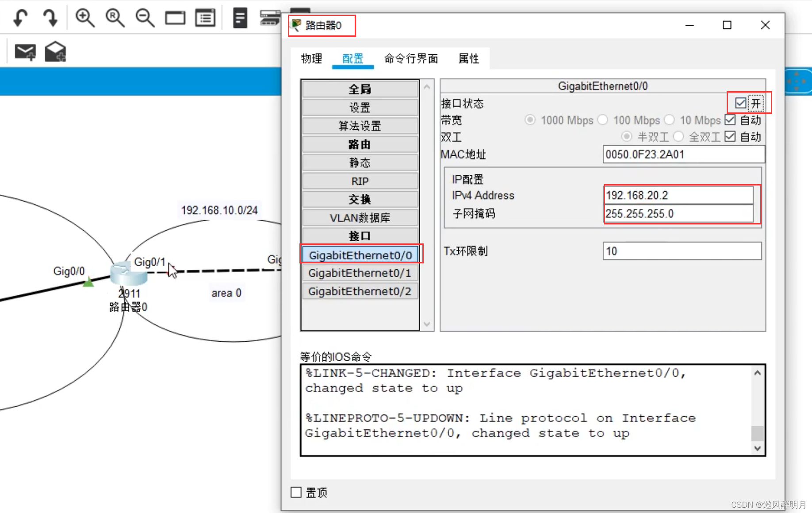Open the 命令行界面 tab
Viewport: 812px width, 513px height.
tap(411, 58)
